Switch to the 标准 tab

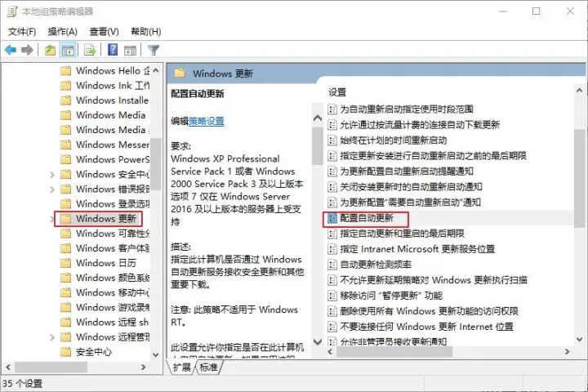(208, 367)
